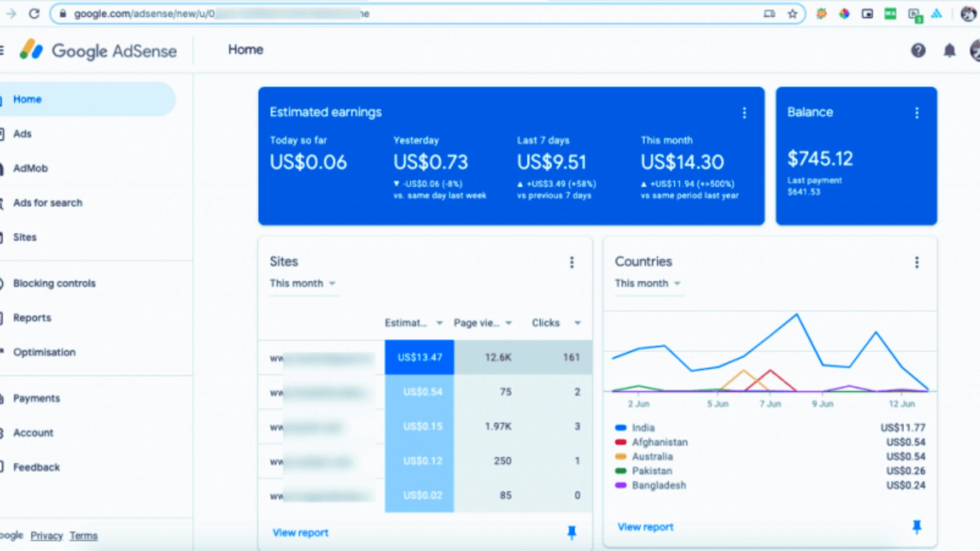Viewport: 980px width, 551px height.
Task: Open the Estimated earnings card options menu
Action: pos(744,113)
